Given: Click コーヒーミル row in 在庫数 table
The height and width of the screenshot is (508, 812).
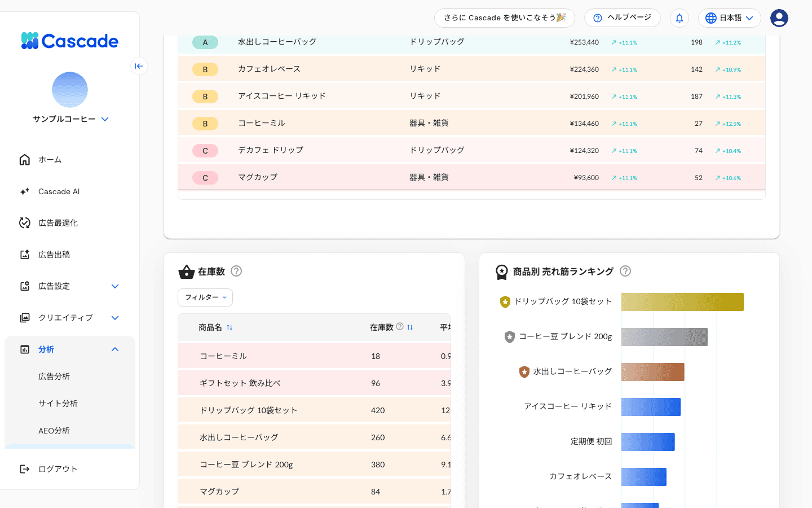Looking at the screenshot, I should click(x=315, y=356).
